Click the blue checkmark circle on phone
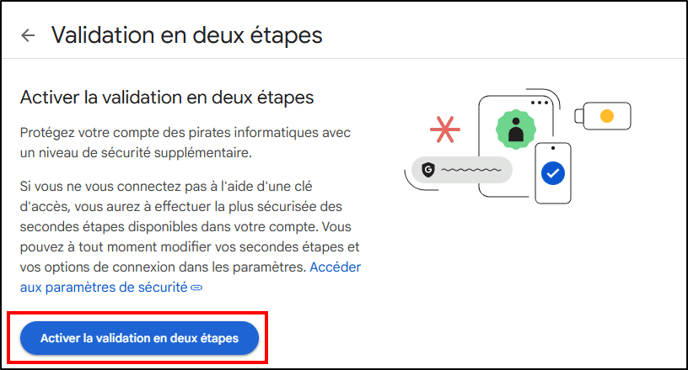This screenshot has width=688, height=370. [x=553, y=173]
